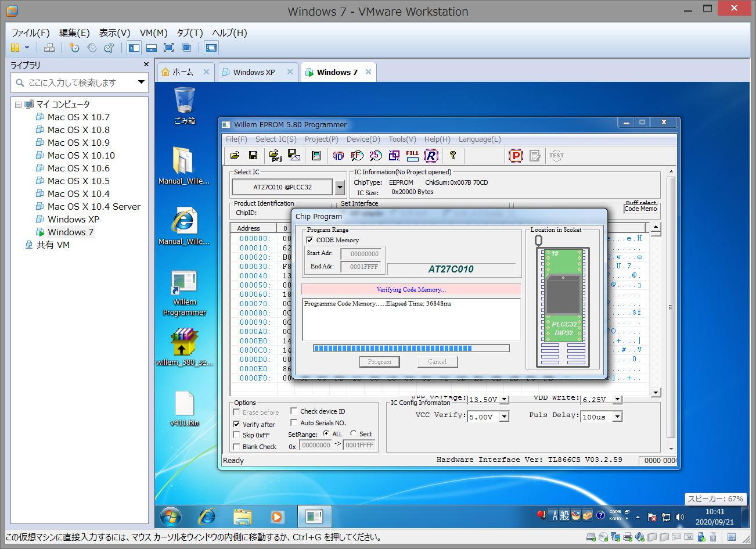Toggle the Skip 0xFF checkbox
The image size is (756, 549).
click(x=236, y=435)
